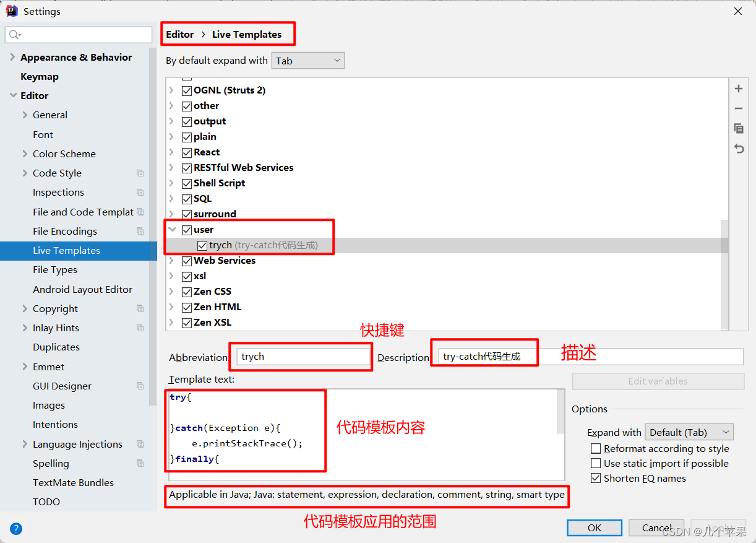Select the Live Templates settings page
The width and height of the screenshot is (756, 543).
(79, 251)
